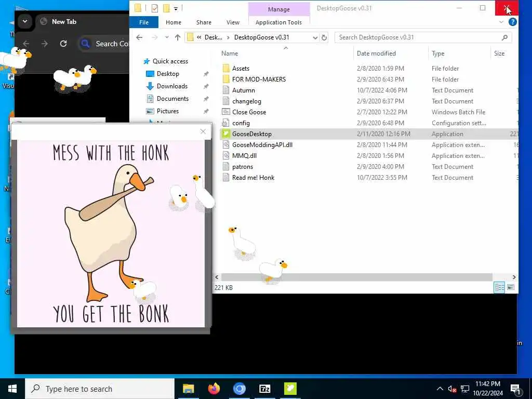Switch to Large icons view layout
This screenshot has width=532, height=399.
pyautogui.click(x=511, y=287)
